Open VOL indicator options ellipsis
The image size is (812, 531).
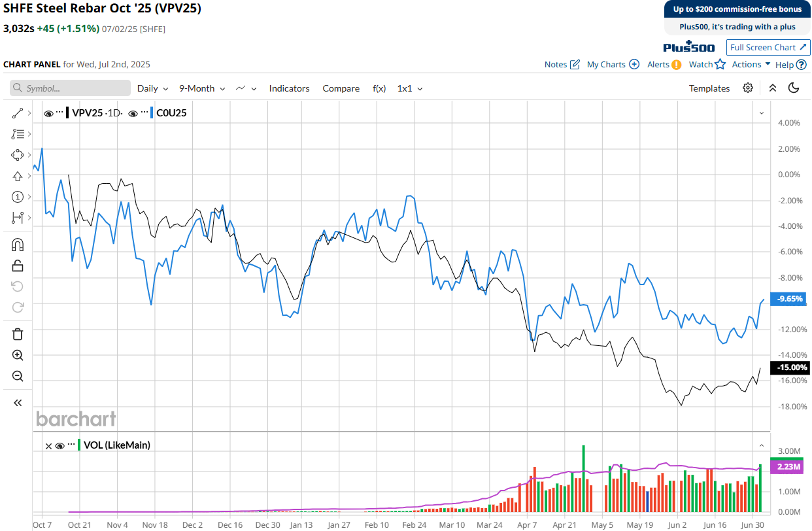71,445
